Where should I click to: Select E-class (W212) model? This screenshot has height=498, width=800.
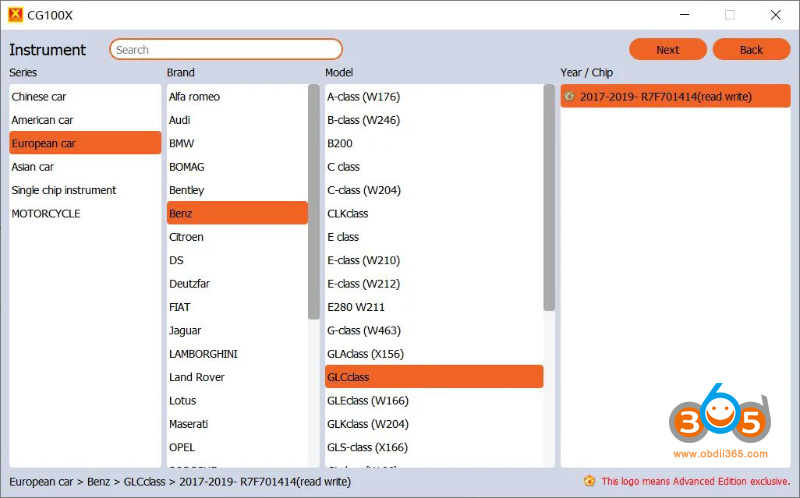(x=434, y=284)
